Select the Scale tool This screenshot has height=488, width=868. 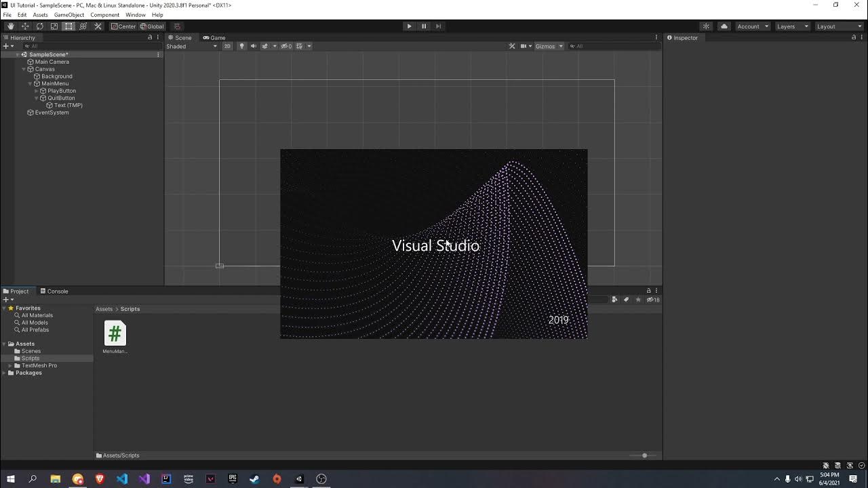click(54, 26)
